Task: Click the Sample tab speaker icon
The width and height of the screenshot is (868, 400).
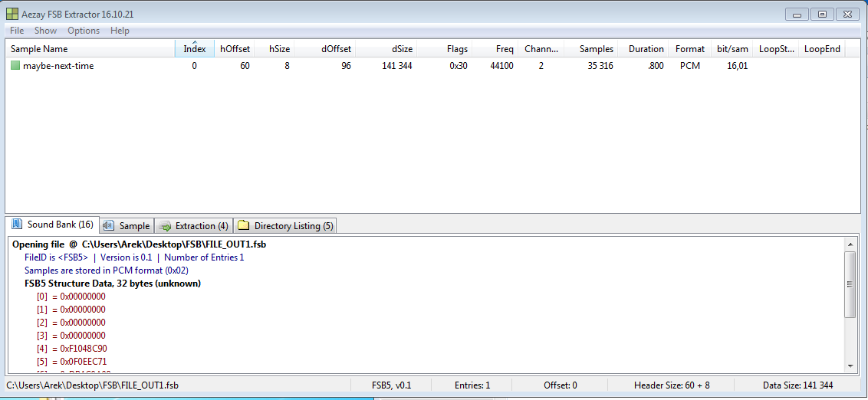Action: click(108, 226)
